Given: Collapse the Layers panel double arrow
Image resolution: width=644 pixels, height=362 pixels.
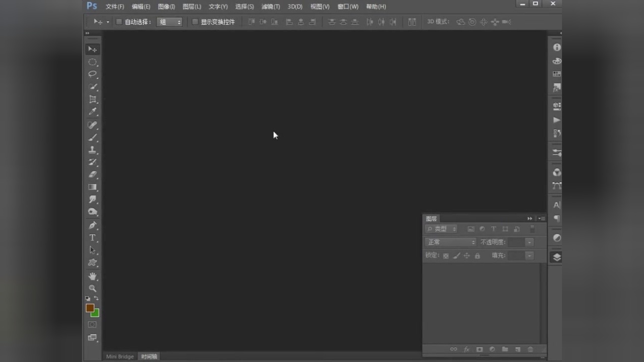Looking at the screenshot, I should click(530, 219).
